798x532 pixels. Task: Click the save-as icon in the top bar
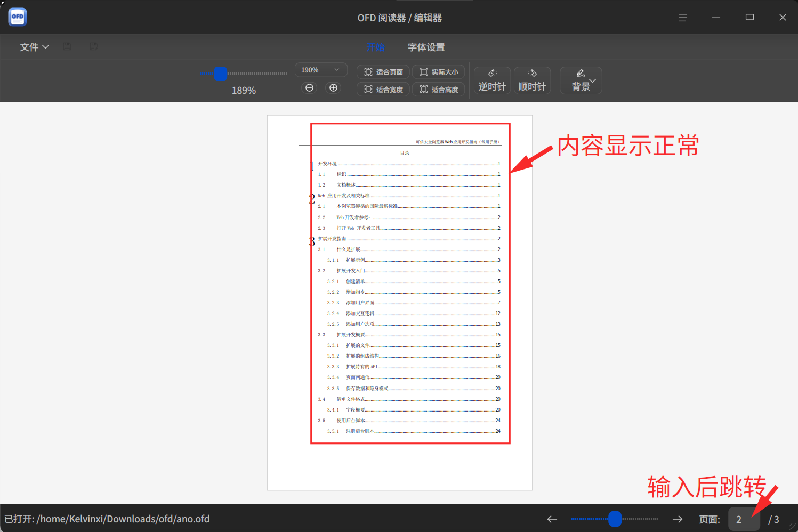click(93, 46)
